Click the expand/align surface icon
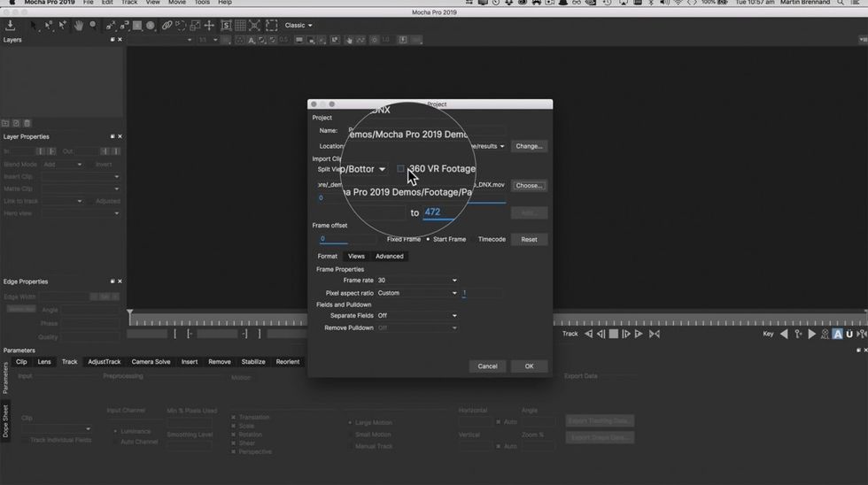This screenshot has height=485, width=868. click(x=254, y=26)
